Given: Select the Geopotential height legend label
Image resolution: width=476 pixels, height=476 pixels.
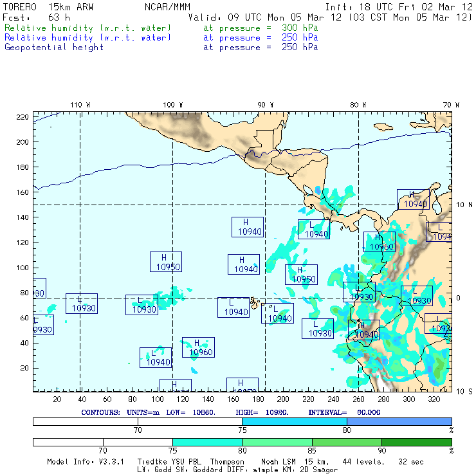Looking at the screenshot, I should [x=54, y=48].
